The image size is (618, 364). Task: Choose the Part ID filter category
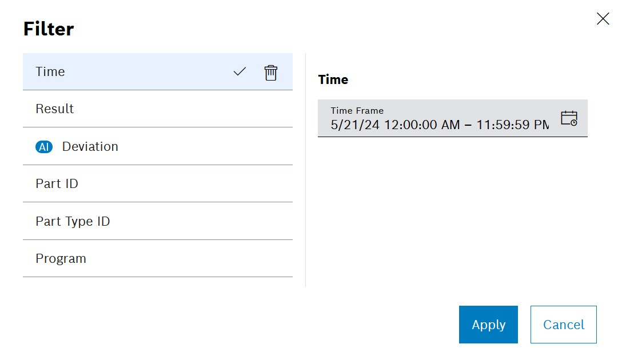tap(158, 183)
